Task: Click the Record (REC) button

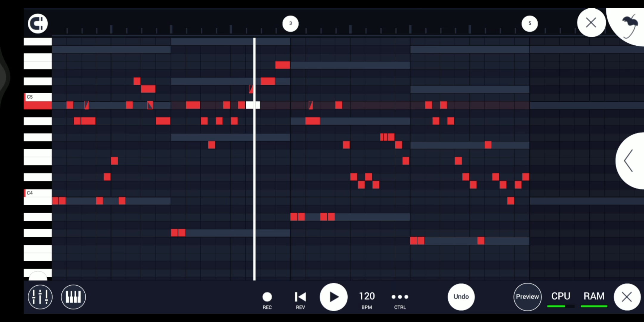Action: [x=267, y=297]
